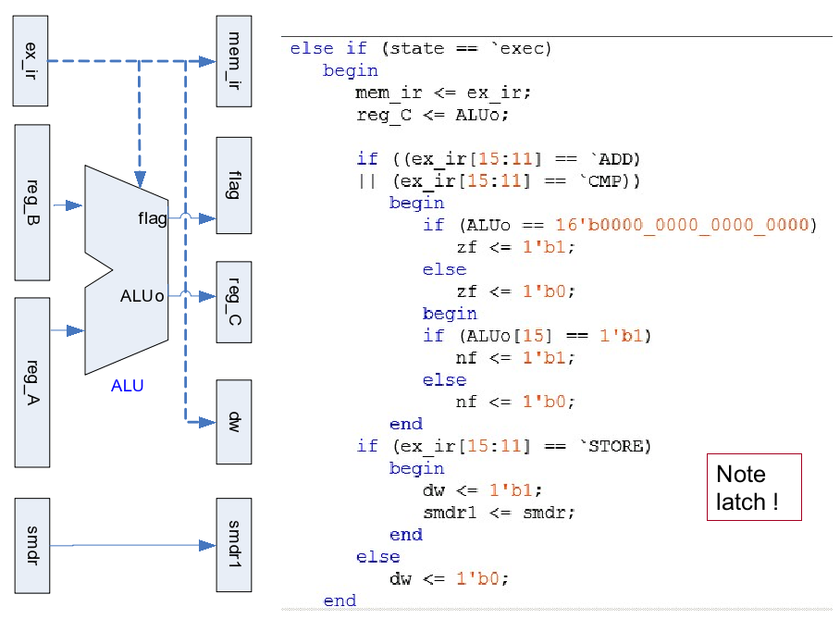The height and width of the screenshot is (619, 840).
Task: Select the reg_A input block
Action: (32, 381)
